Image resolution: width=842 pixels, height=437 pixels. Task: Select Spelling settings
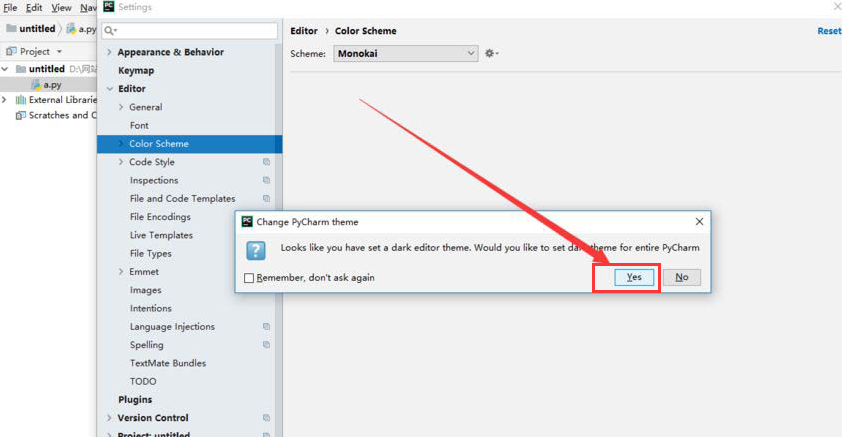tap(146, 345)
